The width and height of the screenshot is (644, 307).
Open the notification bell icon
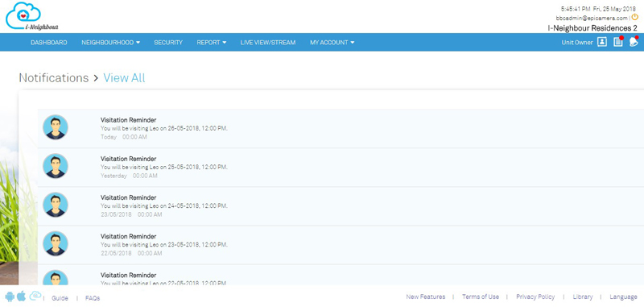634,42
